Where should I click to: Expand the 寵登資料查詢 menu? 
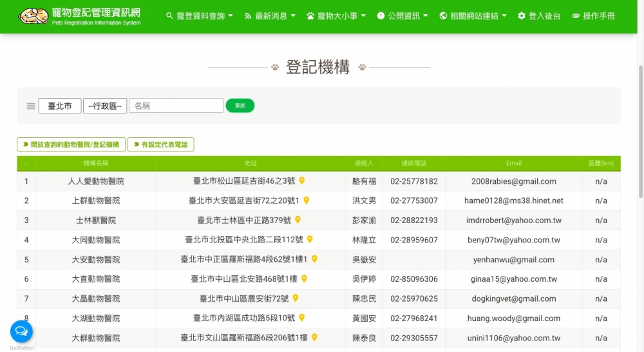[200, 16]
